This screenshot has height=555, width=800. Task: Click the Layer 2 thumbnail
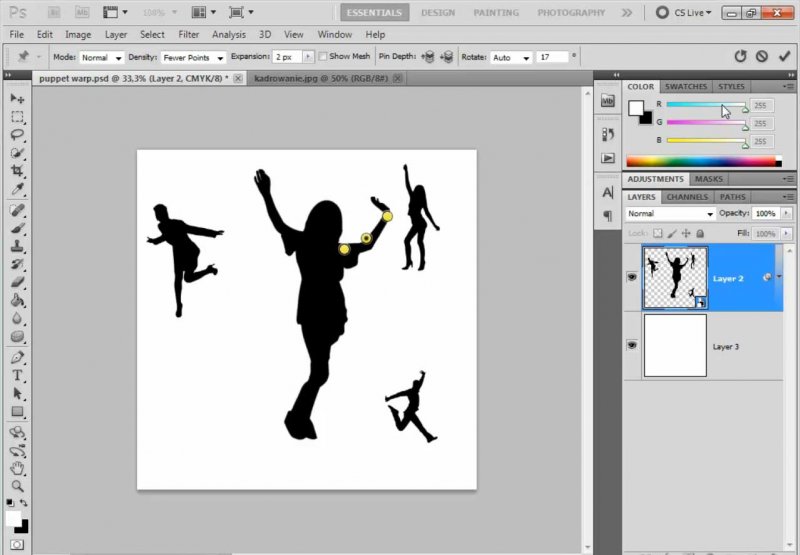(675, 277)
